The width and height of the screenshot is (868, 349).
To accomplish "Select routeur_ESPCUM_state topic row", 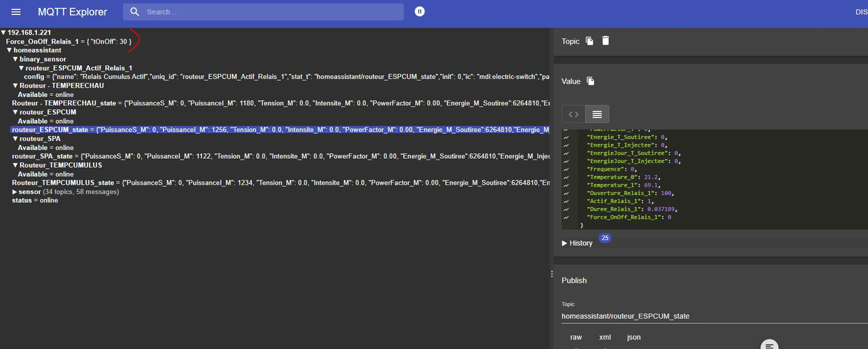I will coord(280,130).
